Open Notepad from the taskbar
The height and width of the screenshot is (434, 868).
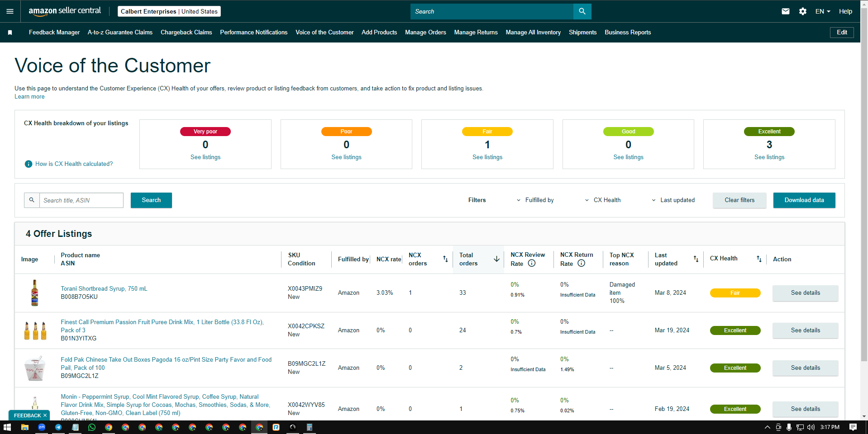(75, 427)
